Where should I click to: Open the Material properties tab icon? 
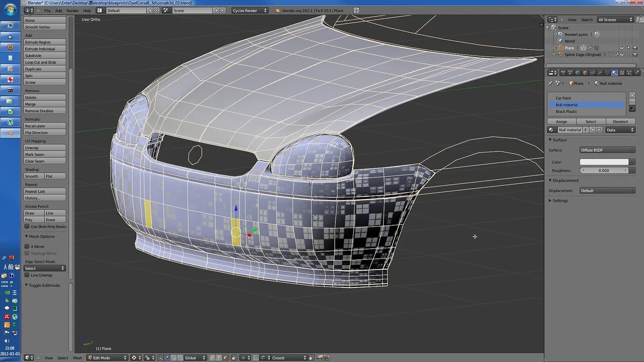click(x=614, y=73)
